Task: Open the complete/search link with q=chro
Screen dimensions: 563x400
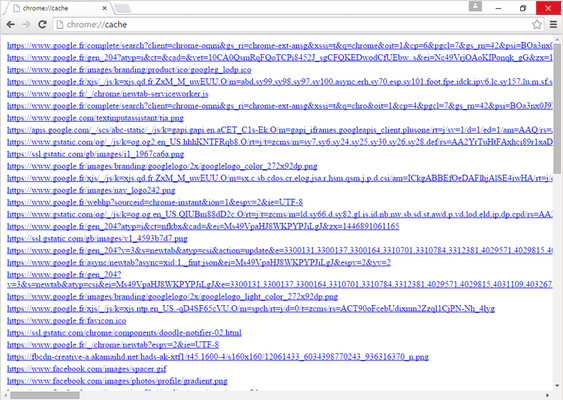Action: 279,106
